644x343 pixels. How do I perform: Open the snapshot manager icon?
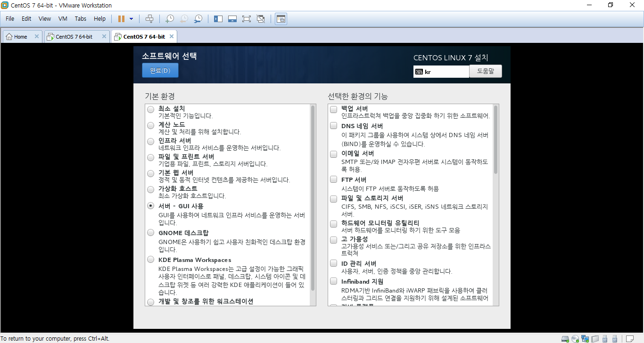[x=198, y=19]
